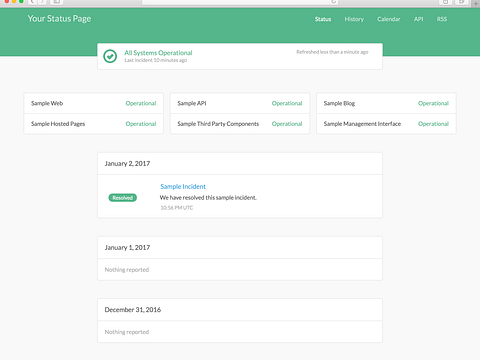Select the Sample Blog component name
The height and width of the screenshot is (360, 480).
(x=339, y=103)
